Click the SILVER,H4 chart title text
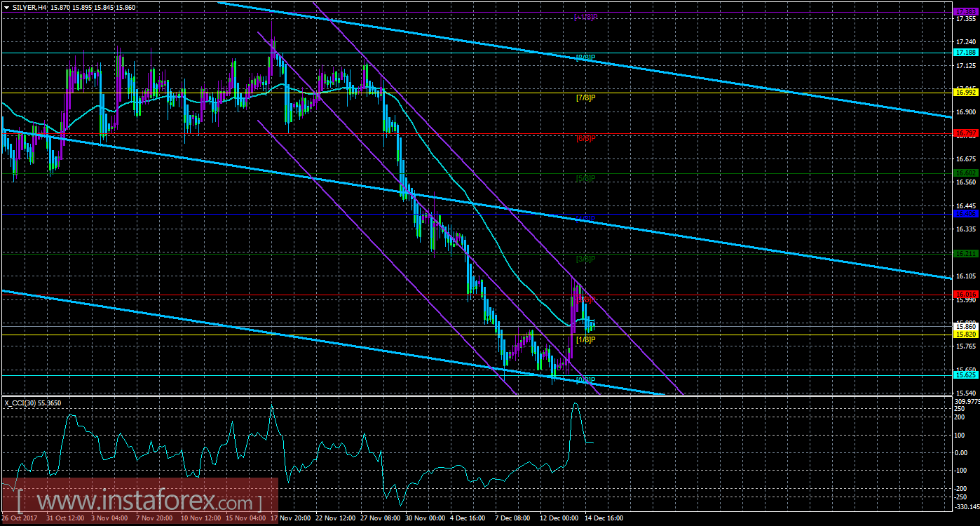 click(x=29, y=6)
